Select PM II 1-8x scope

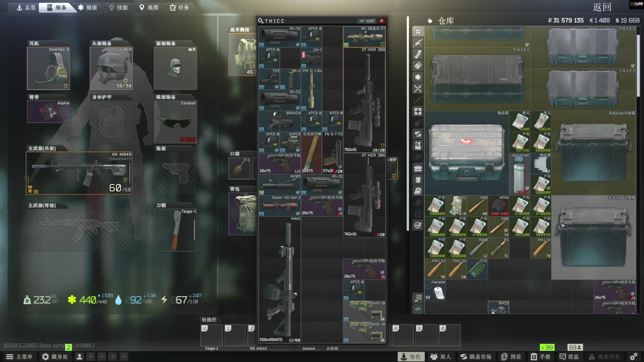coord(312,89)
